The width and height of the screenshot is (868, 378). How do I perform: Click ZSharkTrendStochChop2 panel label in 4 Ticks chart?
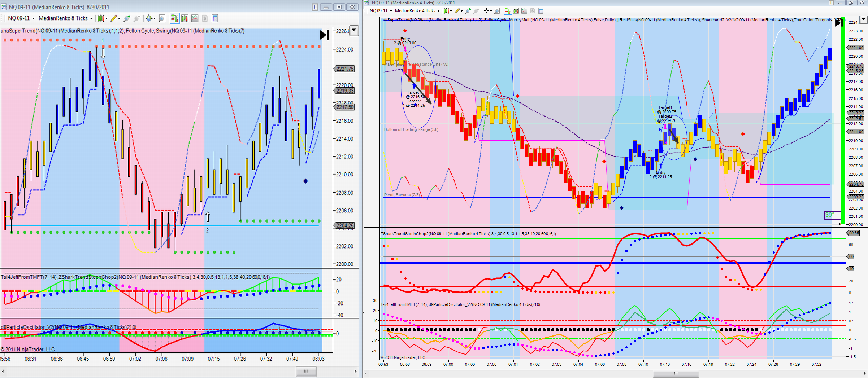468,234
